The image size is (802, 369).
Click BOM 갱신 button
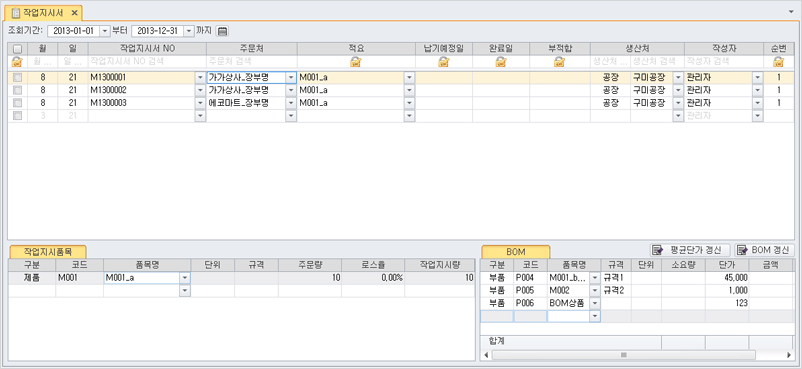pos(764,250)
